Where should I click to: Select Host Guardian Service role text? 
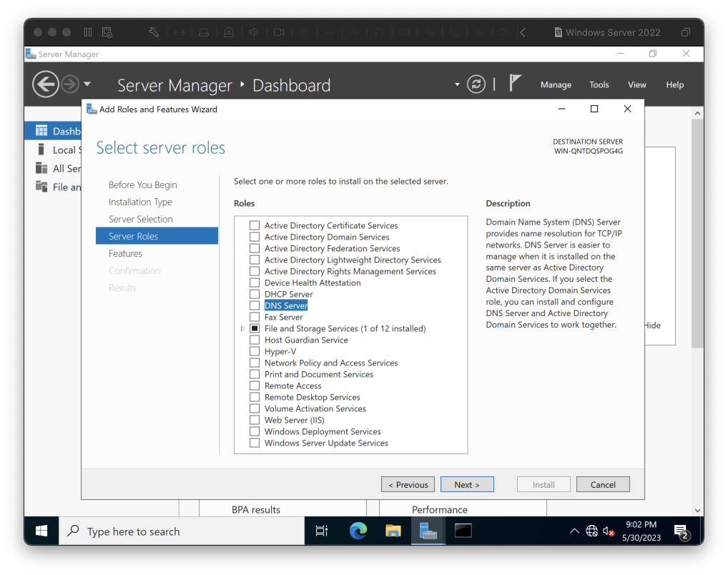306,340
